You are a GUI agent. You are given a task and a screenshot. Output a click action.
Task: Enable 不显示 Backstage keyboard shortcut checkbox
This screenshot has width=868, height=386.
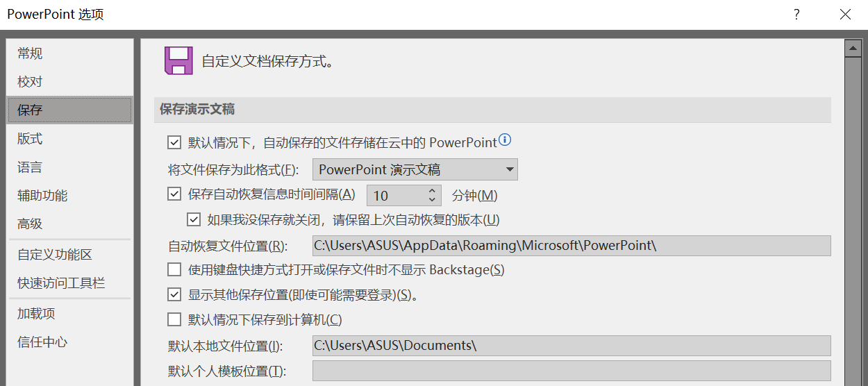(x=174, y=269)
